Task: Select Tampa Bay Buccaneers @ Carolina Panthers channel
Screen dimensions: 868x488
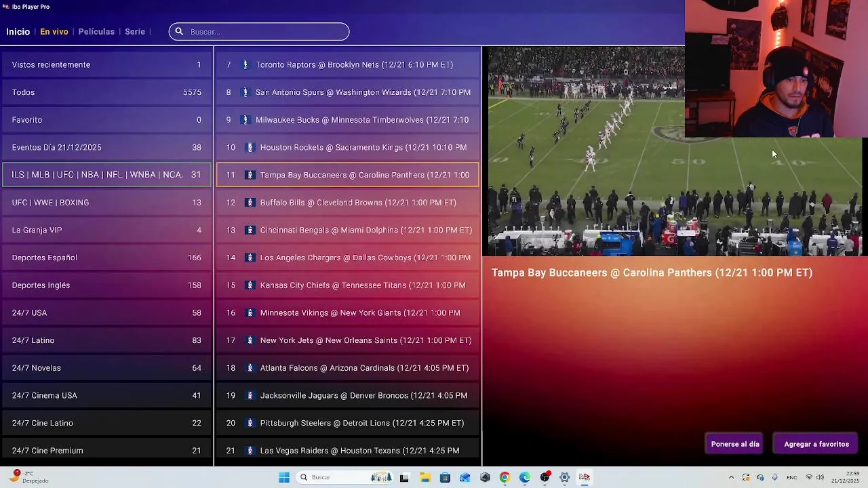Action: (348, 175)
